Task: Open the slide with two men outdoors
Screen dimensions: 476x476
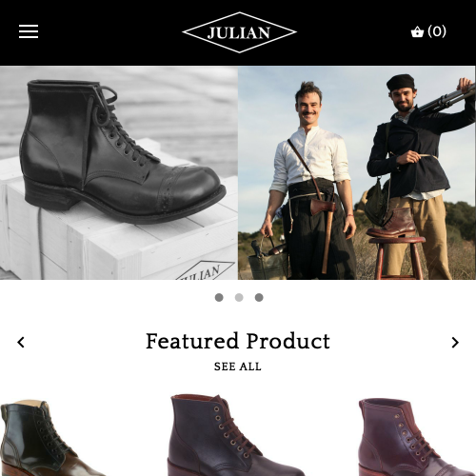Action: pos(357,172)
